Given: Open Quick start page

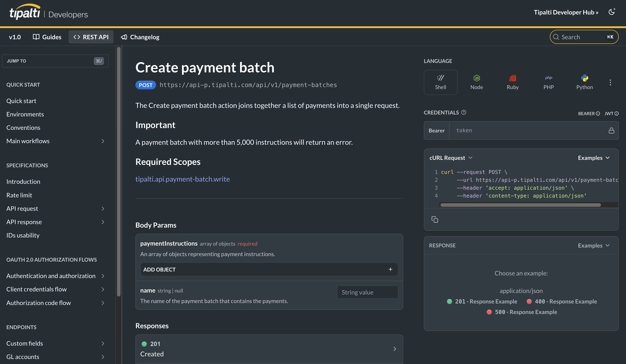Looking at the screenshot, I should coord(21,101).
